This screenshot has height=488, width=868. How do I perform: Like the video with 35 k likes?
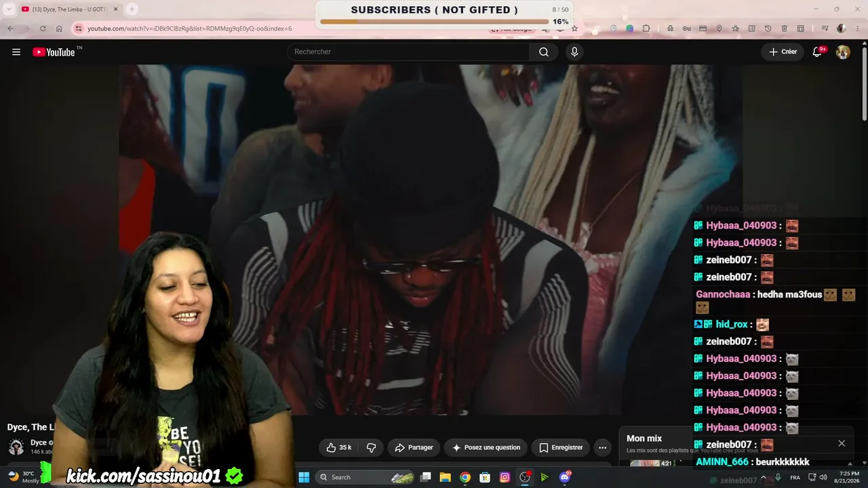[338, 447]
